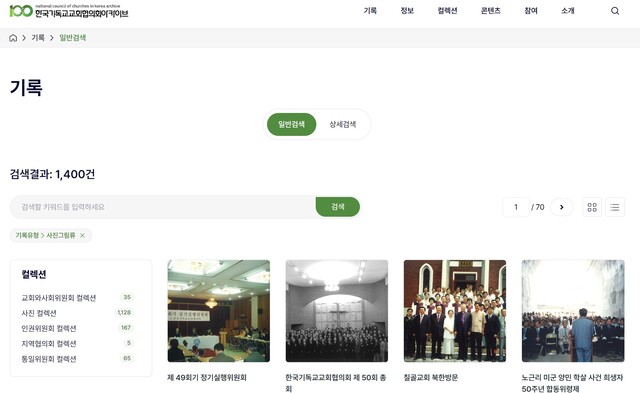Click title text 제 49회기 정기실행위원회

[x=207, y=378]
